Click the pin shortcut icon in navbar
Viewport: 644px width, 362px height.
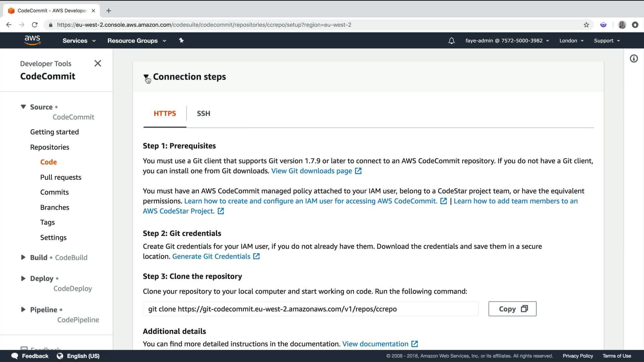[x=181, y=41]
